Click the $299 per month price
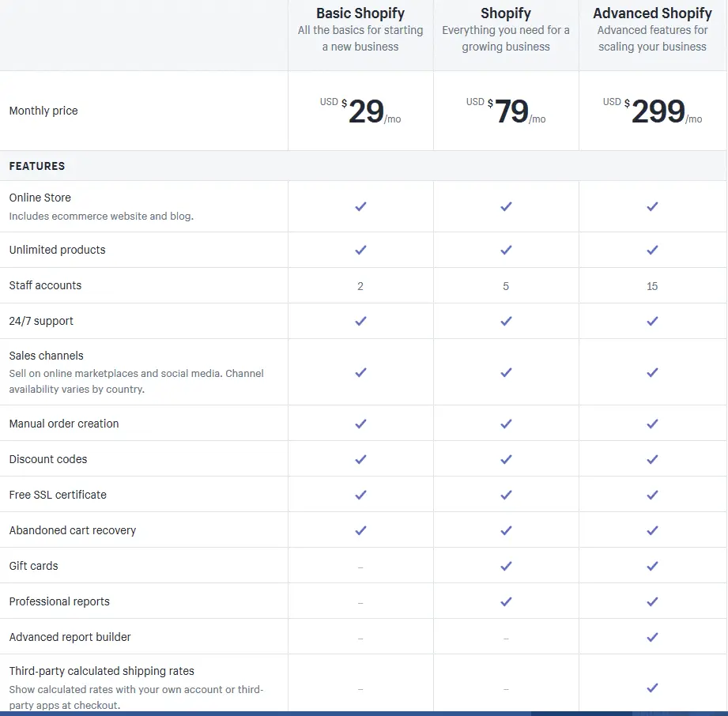The height and width of the screenshot is (716, 728). coord(652,111)
